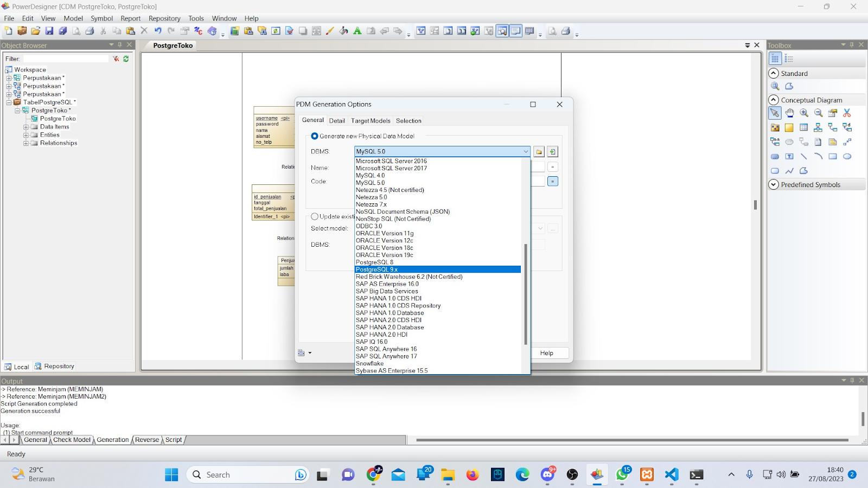The height and width of the screenshot is (488, 868).
Task: Switch to the Detail tab
Action: coord(337,121)
